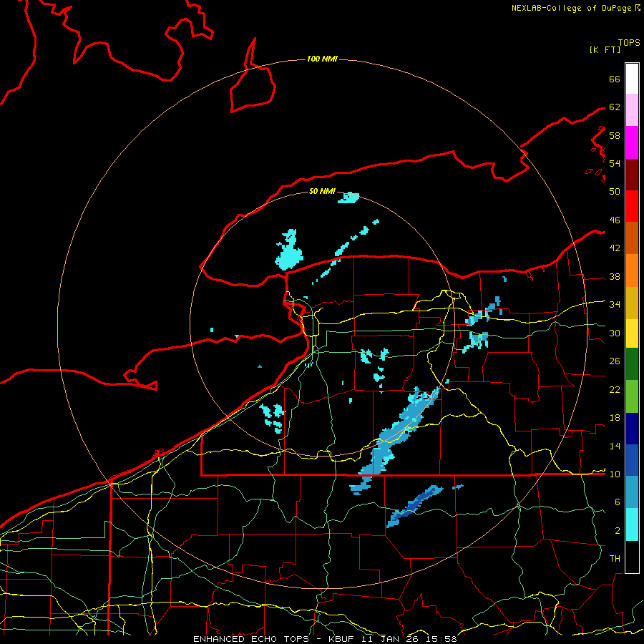Click the legend value 30
Screen dimensions: 644x644
click(x=615, y=333)
